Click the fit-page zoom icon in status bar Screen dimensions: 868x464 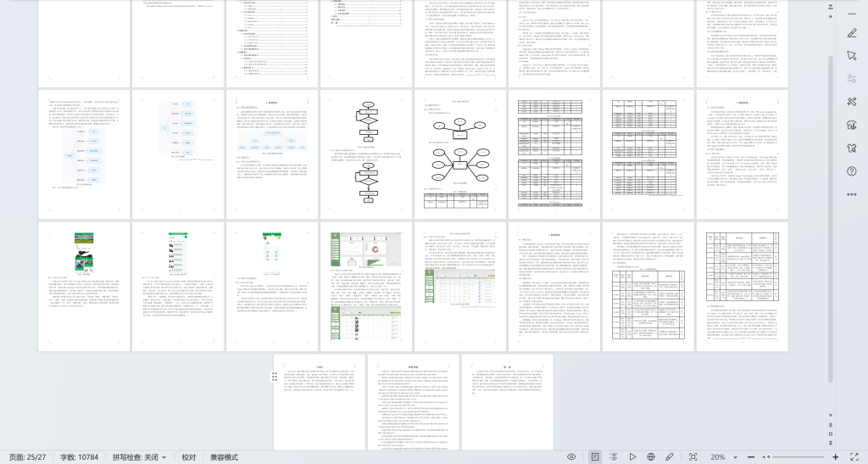point(693,457)
